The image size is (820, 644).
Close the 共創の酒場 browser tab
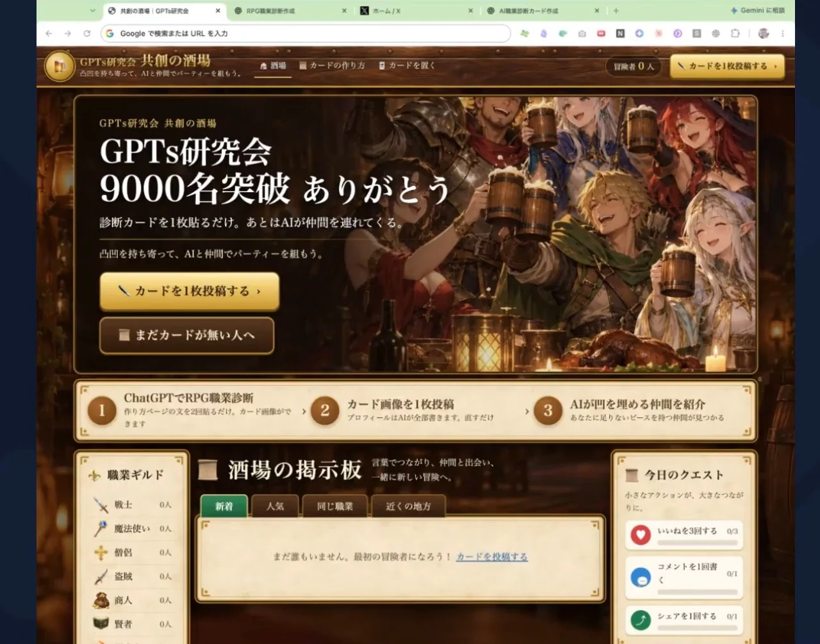click(x=218, y=11)
